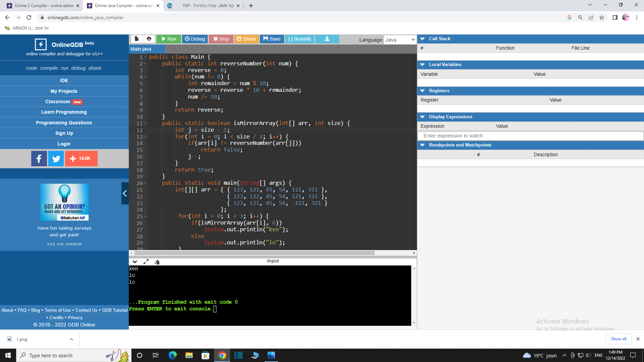
Task: Click the New File icon
Action: pos(137,39)
